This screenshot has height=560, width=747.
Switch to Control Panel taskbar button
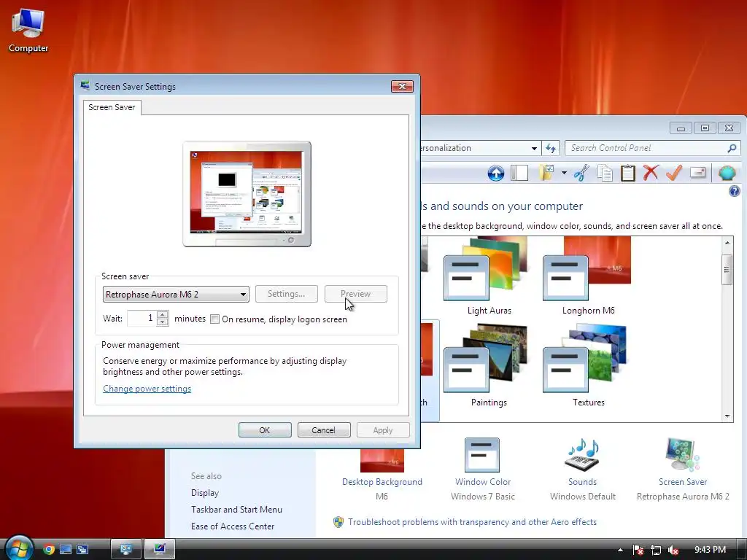[126, 549]
